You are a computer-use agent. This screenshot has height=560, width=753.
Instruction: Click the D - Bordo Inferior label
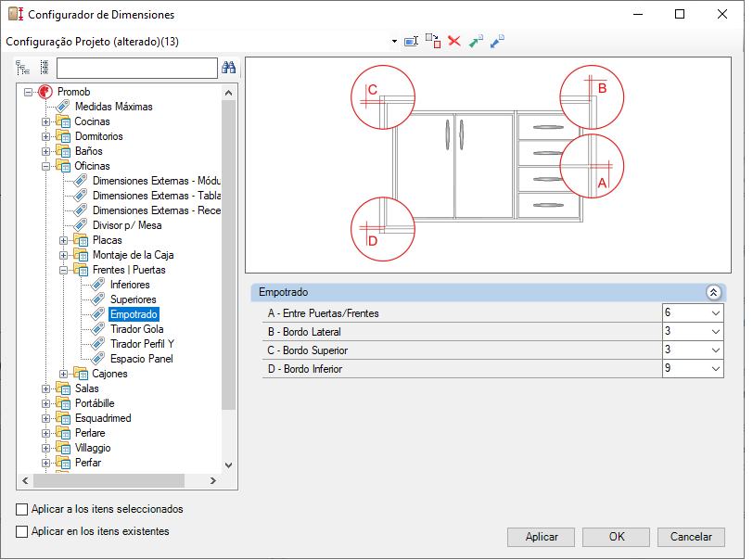305,369
